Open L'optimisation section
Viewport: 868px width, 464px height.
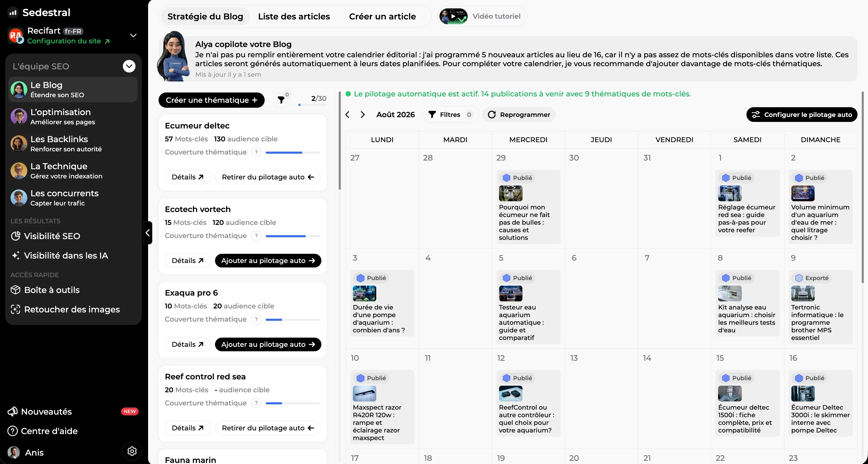(73, 117)
